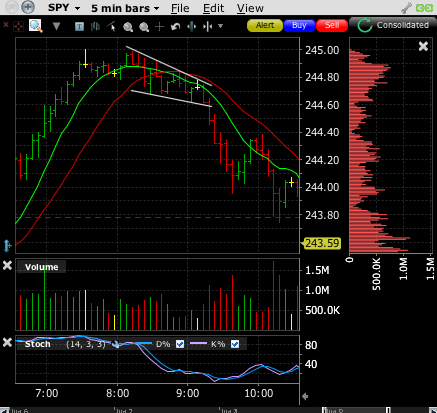This screenshot has width=437, height=413.
Task: Select the red crosshair target tool
Action: point(18,26)
